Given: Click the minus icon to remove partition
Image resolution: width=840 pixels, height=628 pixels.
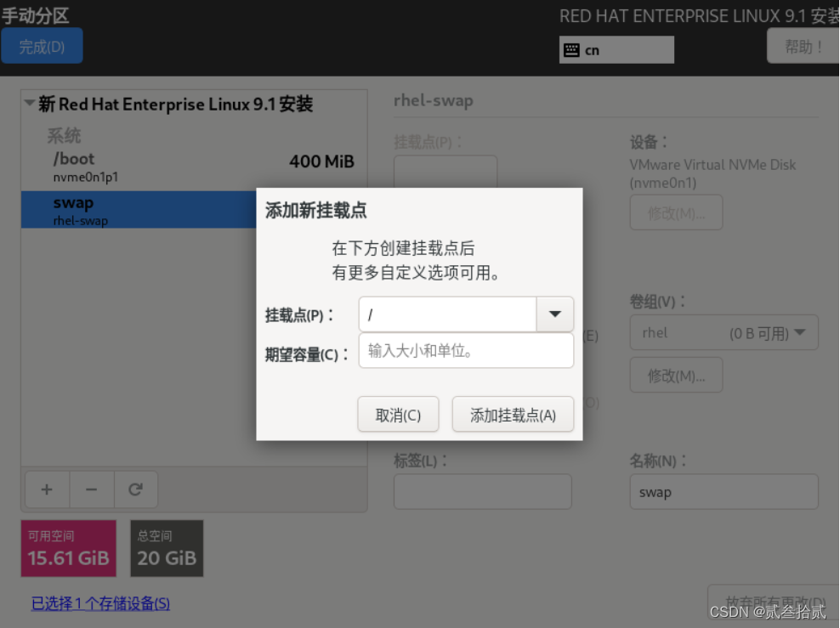Looking at the screenshot, I should pos(92,489).
